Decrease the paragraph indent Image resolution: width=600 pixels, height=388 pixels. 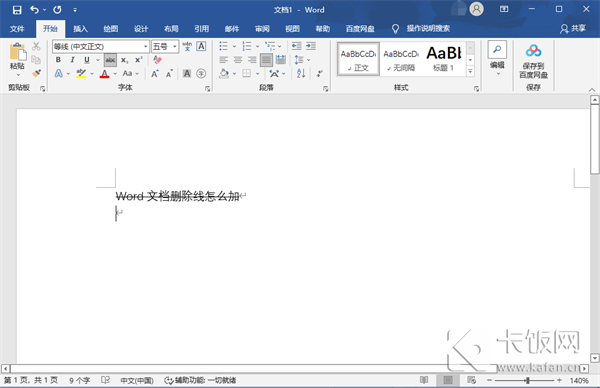[297, 46]
